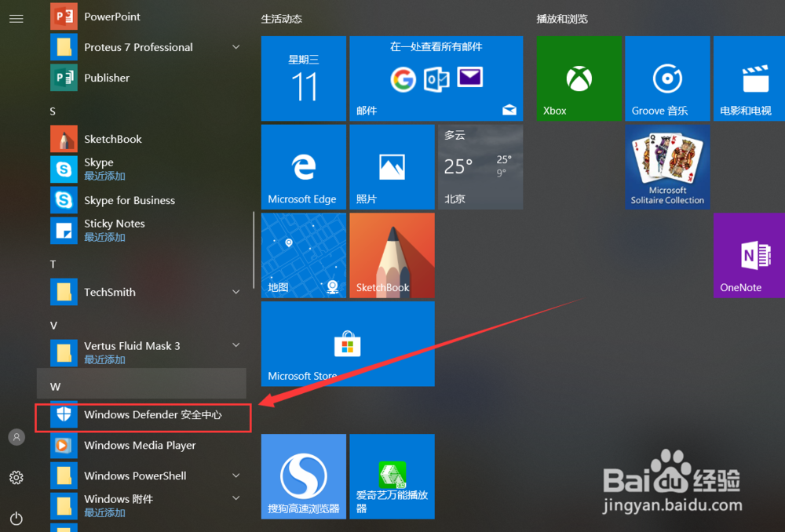Click the user account icon
Screen dimensions: 785x532
16,437
